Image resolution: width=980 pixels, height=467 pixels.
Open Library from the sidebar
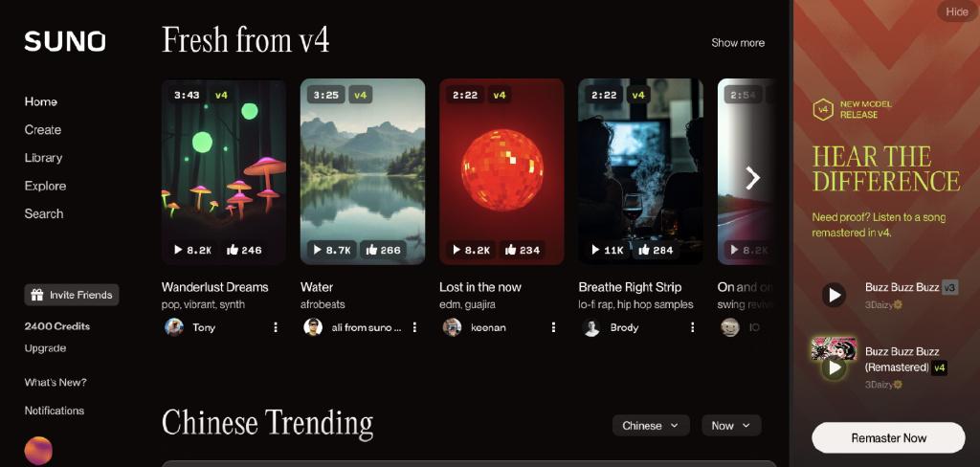[43, 158]
